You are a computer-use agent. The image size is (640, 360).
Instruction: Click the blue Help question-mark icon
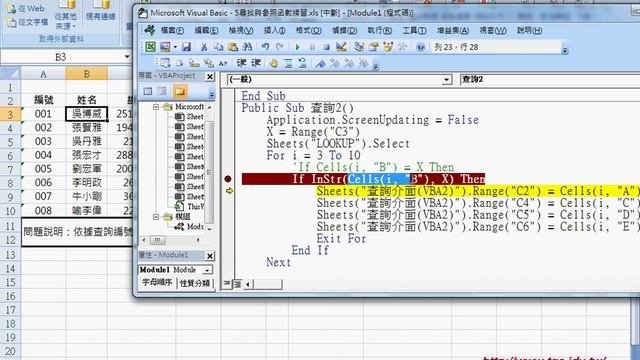pyautogui.click(x=420, y=47)
